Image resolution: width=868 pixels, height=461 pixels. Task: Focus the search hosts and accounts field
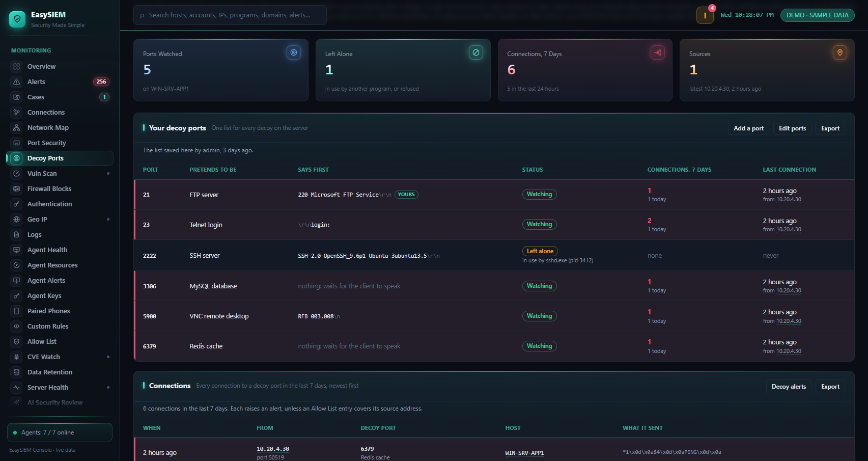[230, 15]
